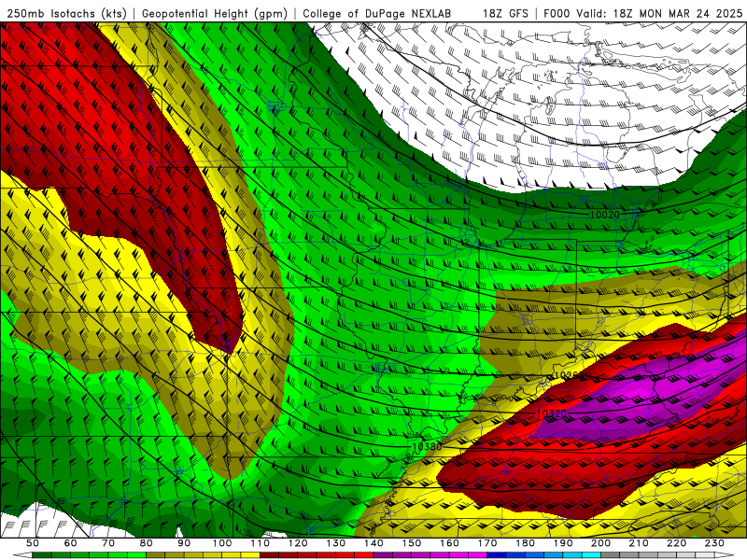Click the 120 value on the color scale
The width and height of the screenshot is (747, 560).
[x=298, y=543]
